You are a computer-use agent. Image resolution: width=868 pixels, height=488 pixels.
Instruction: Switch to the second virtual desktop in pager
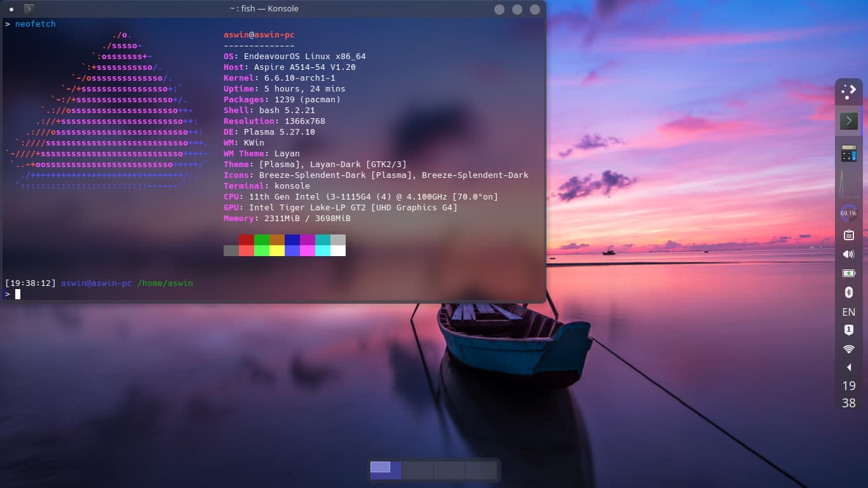tap(417, 470)
